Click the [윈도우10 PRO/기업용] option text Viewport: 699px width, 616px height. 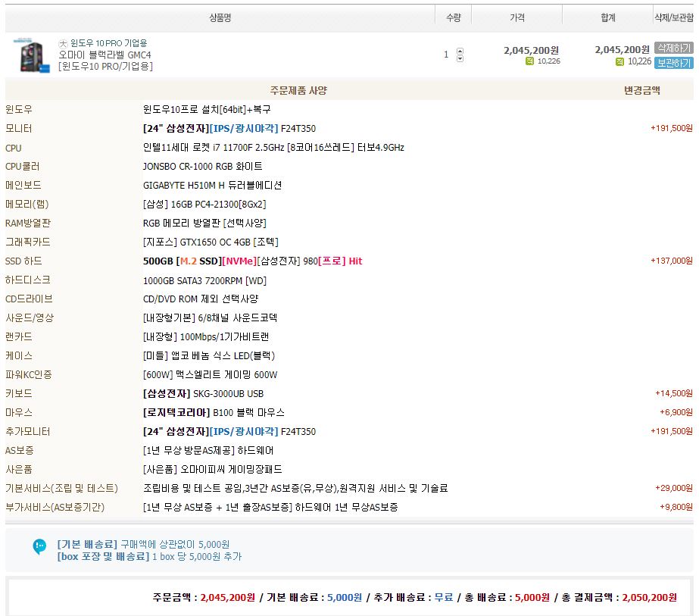point(106,67)
